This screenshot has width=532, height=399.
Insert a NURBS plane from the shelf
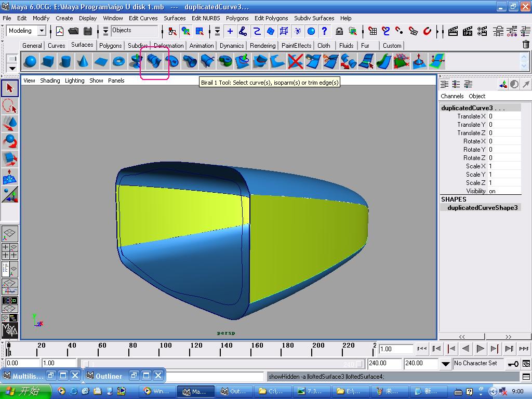click(101, 61)
